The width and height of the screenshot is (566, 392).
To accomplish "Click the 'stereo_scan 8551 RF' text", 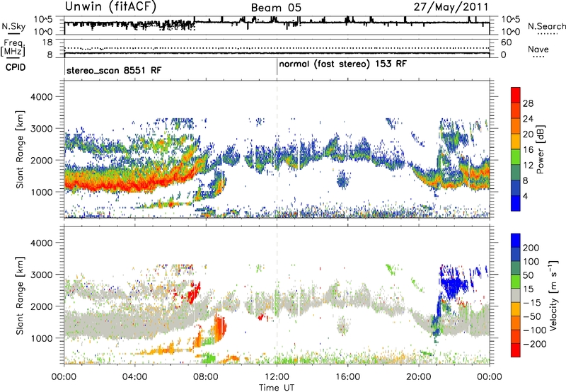I will [114, 70].
